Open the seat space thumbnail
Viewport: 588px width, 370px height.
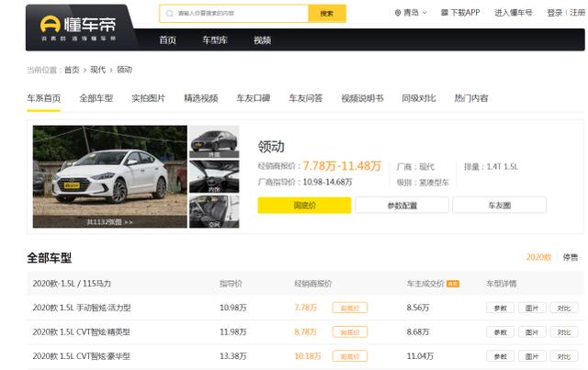[214, 211]
